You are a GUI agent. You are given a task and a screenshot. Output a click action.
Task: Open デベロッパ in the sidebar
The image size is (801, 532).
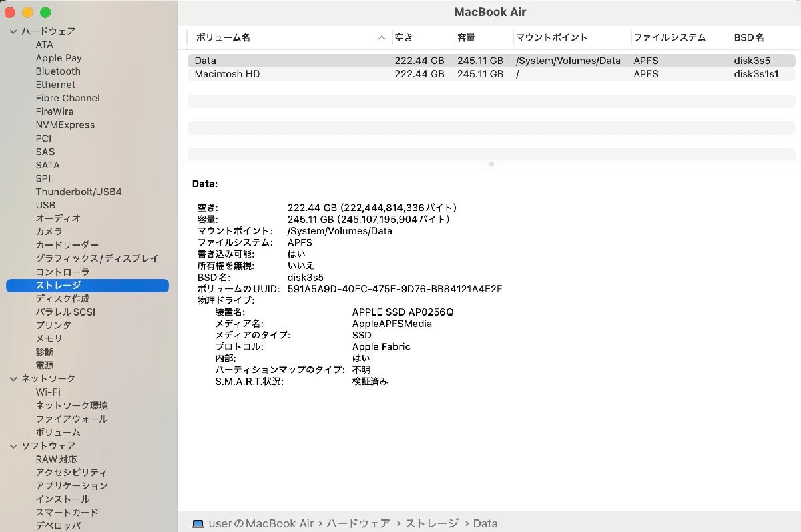(58, 525)
